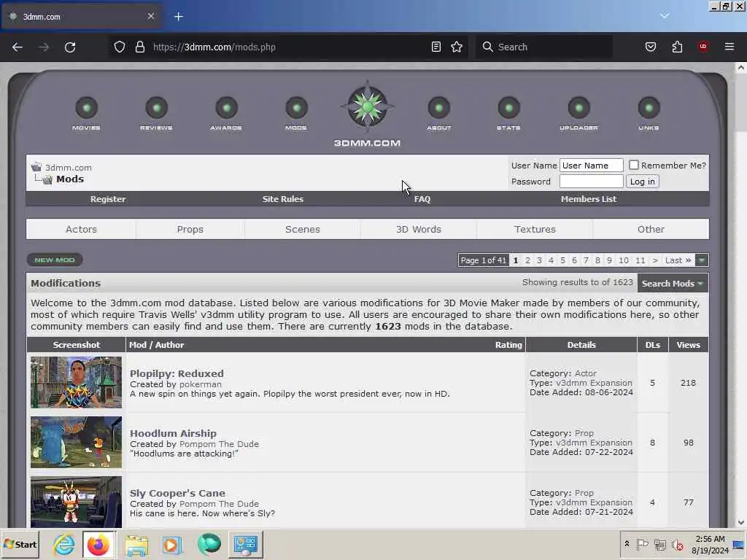Click the Log in button
Image resolution: width=747 pixels, height=560 pixels.
[642, 182]
